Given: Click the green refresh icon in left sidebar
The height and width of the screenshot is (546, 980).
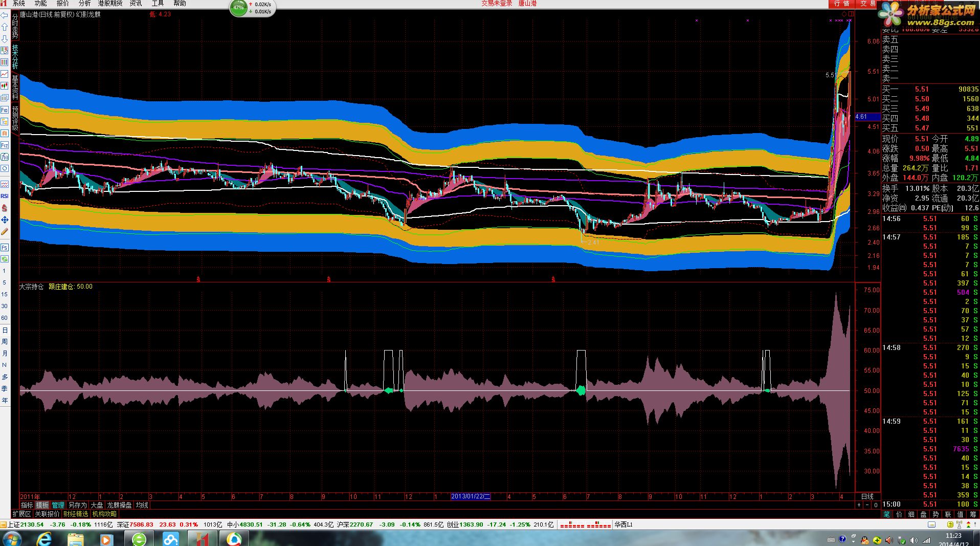Looking at the screenshot, I should point(5,259).
